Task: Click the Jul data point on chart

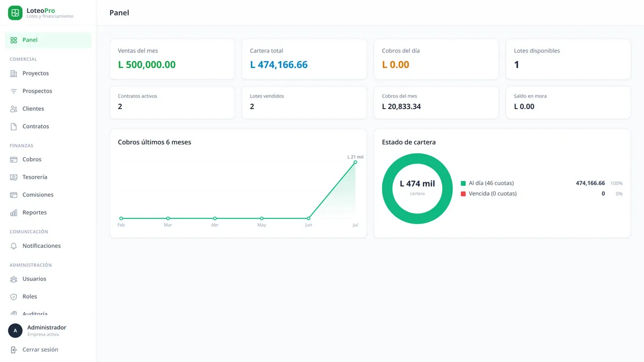Action: (355, 162)
